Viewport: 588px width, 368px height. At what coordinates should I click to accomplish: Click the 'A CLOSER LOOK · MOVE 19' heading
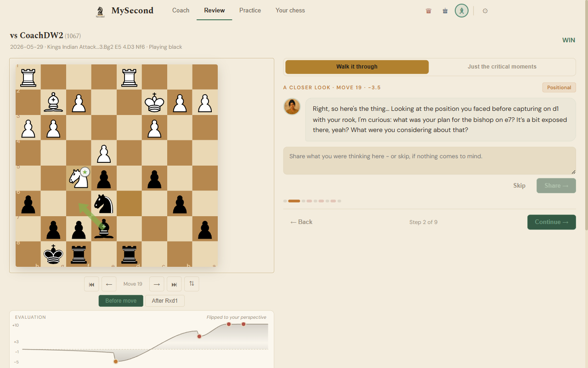[x=332, y=87]
